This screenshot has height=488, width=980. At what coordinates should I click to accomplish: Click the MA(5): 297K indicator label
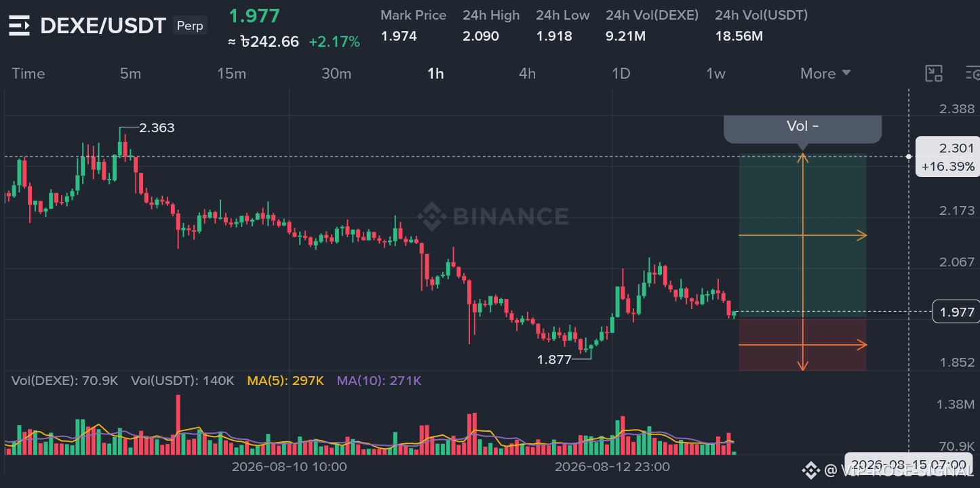[286, 381]
